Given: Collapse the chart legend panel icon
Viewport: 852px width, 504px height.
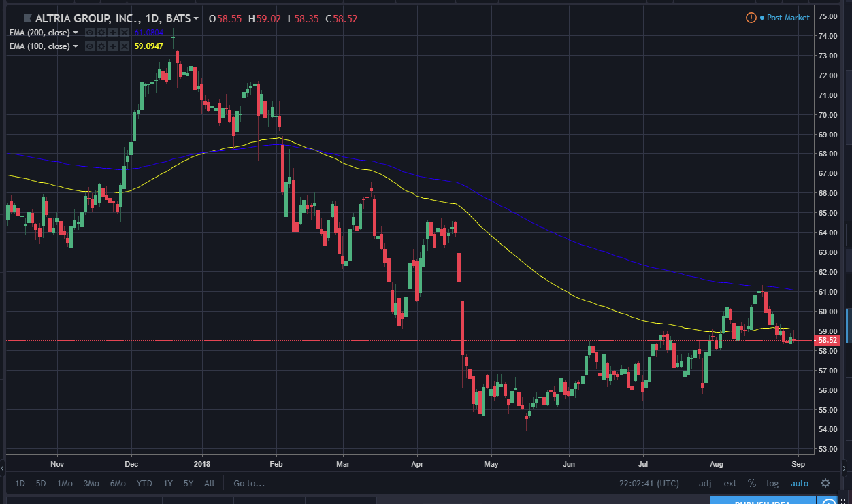Looking at the screenshot, I should 14,18.
